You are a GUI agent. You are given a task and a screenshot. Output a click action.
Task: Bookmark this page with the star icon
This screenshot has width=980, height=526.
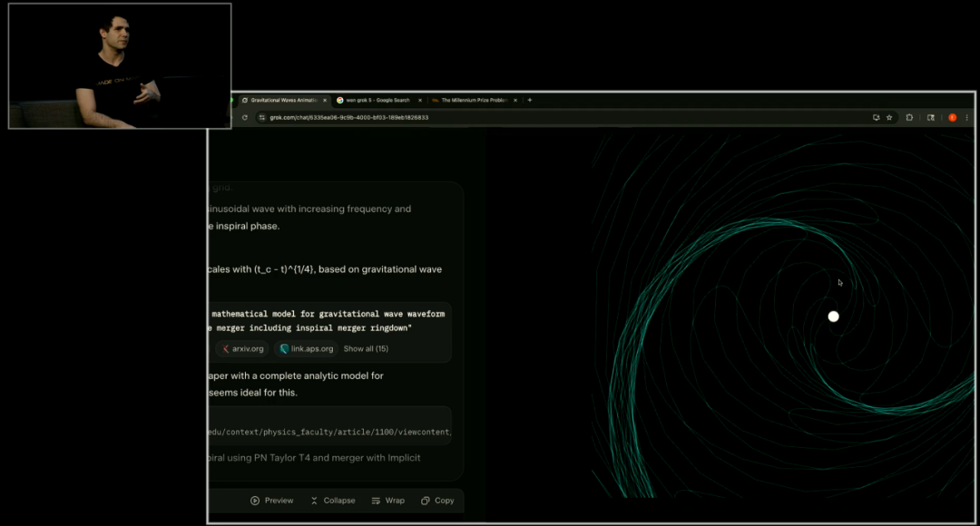point(889,118)
